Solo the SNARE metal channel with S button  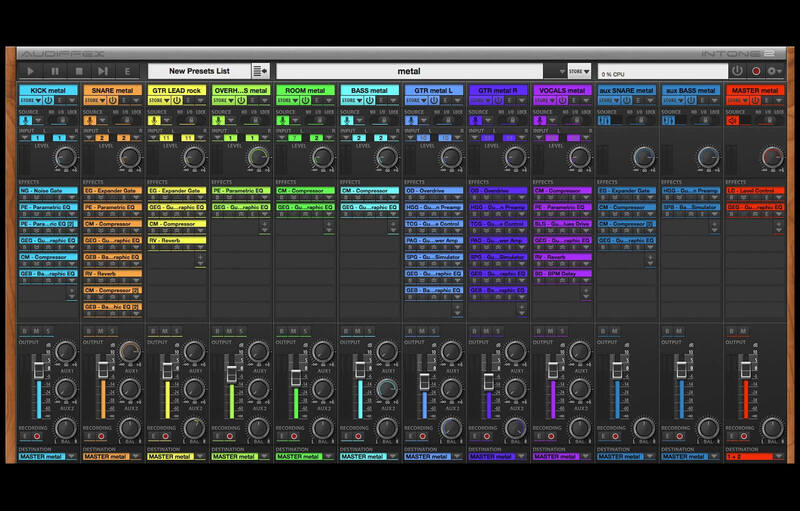[113, 331]
